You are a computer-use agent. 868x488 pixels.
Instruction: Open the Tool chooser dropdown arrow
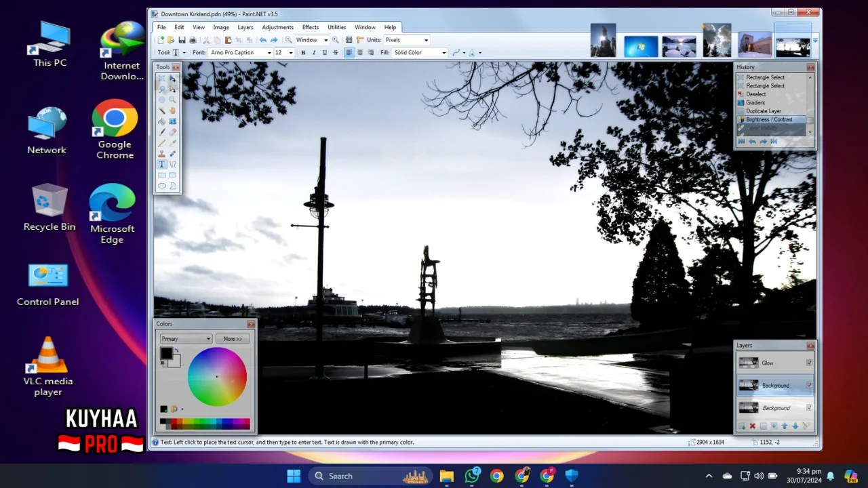[x=184, y=53]
